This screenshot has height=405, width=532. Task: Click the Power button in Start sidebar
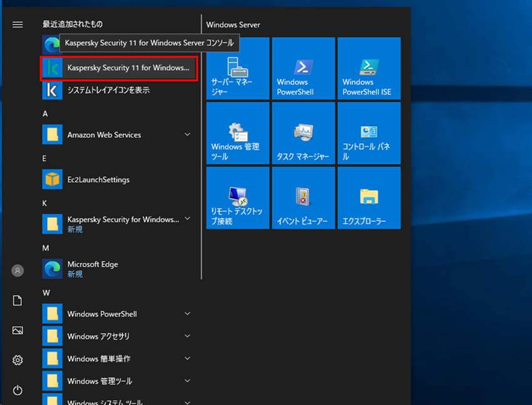[18, 390]
